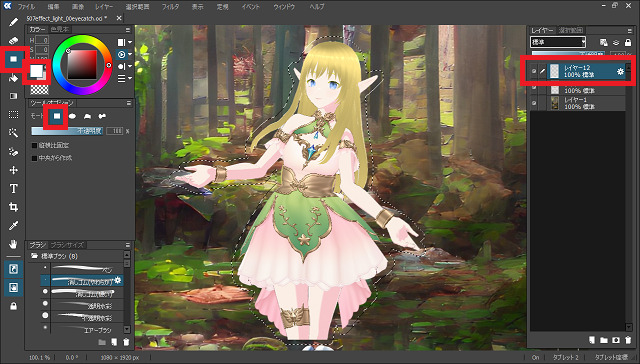The height and width of the screenshot is (364, 640).
Task: Switch to the ブラシサイズ tab
Action: [x=67, y=245]
